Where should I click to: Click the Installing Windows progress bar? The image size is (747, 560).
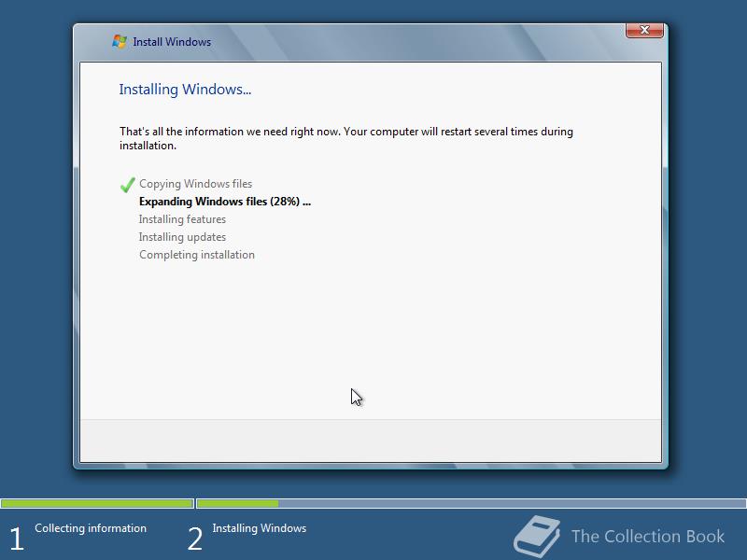(472, 503)
